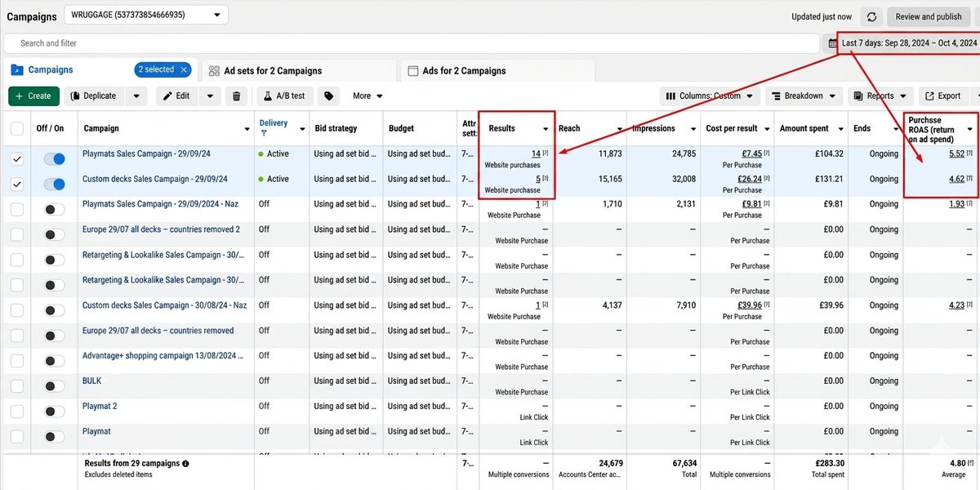Turn on Playmats Sales Campaign - 29/09/2024 - Naz
This screenshot has height=490, width=980.
[x=54, y=210]
